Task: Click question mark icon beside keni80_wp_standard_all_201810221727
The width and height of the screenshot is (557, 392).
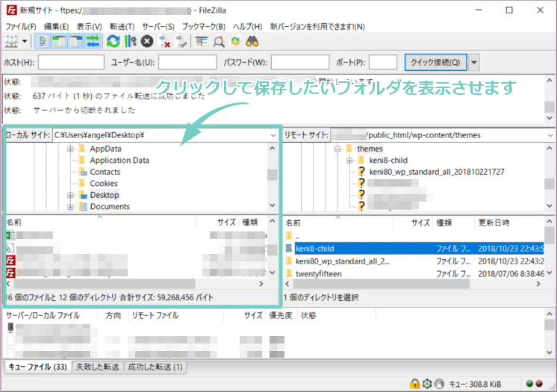Action: tap(361, 172)
